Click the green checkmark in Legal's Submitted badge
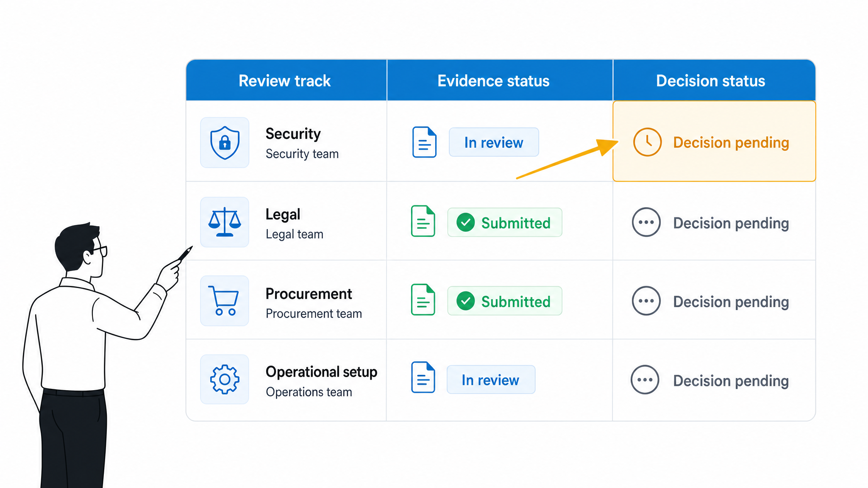The height and width of the screenshot is (488, 868). (x=465, y=222)
